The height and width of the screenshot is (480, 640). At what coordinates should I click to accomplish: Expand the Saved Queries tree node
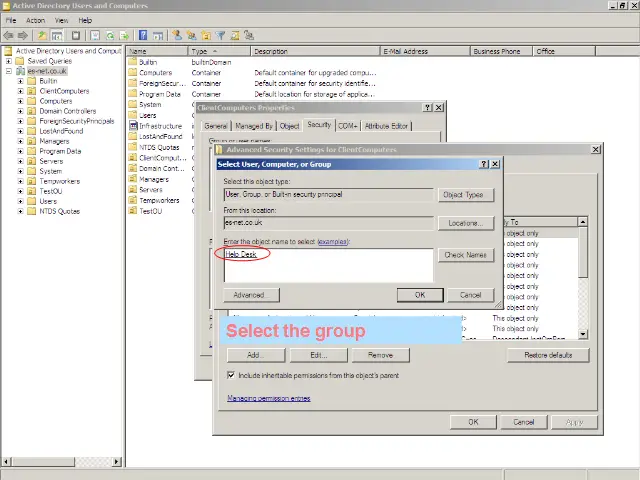[9, 61]
